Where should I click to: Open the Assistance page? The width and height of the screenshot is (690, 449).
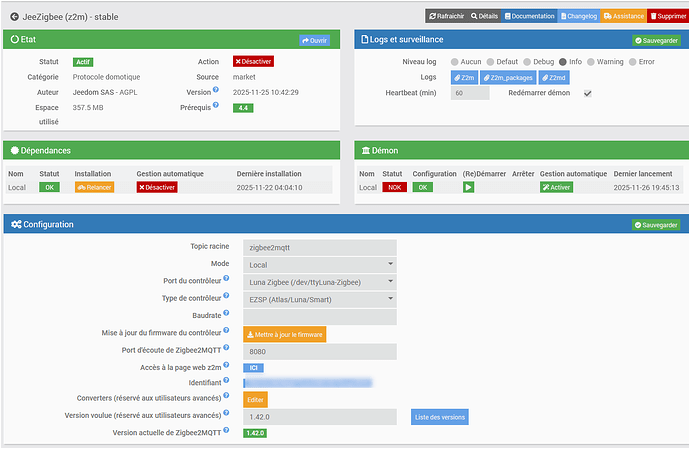tap(624, 16)
